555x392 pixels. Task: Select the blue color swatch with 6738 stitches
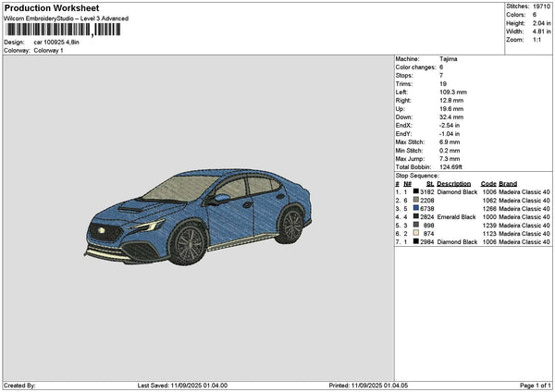click(x=416, y=208)
